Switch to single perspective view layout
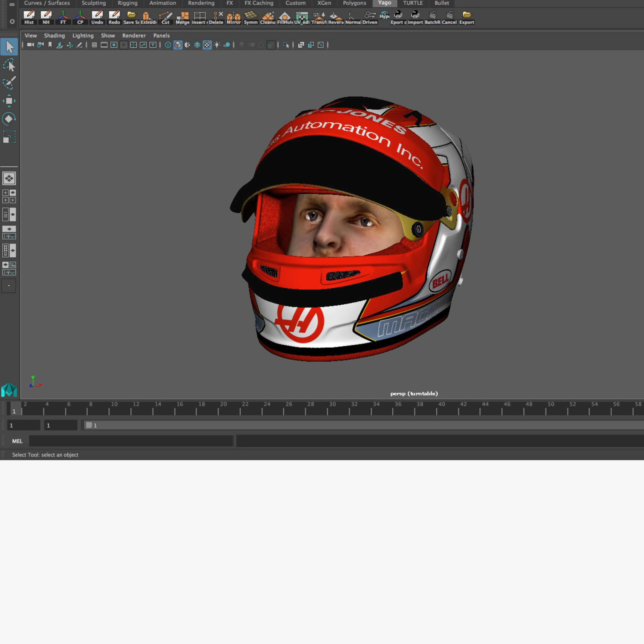The width and height of the screenshot is (644, 644). click(9, 178)
